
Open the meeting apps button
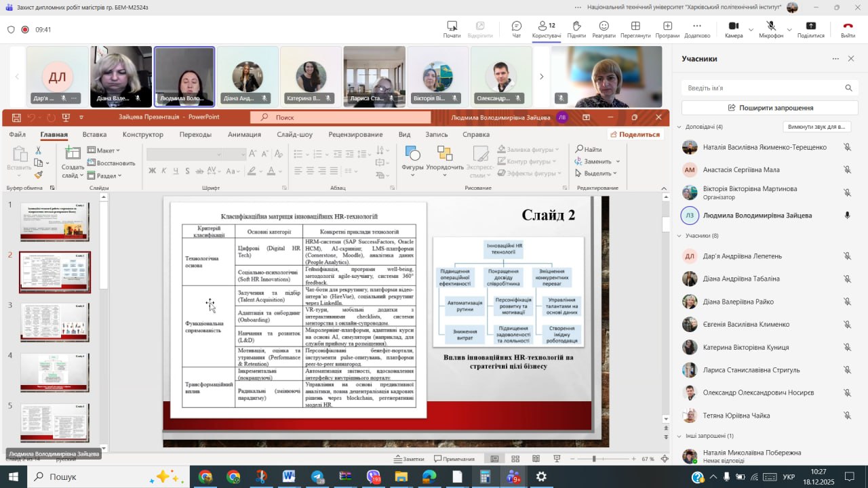667,29
